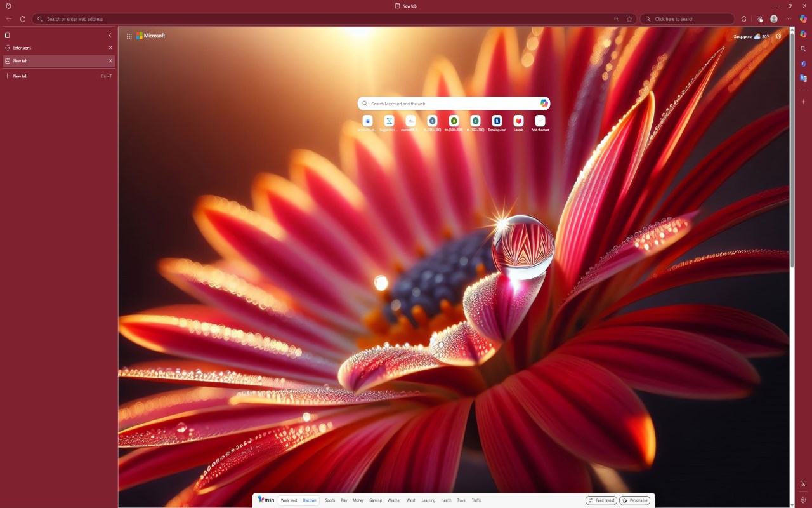Click the msn logo in the feed bar
This screenshot has height=508, width=812.
click(266, 500)
